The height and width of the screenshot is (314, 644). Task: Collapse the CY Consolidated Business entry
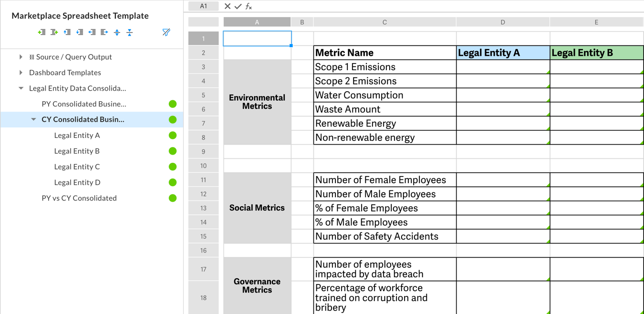[33, 119]
